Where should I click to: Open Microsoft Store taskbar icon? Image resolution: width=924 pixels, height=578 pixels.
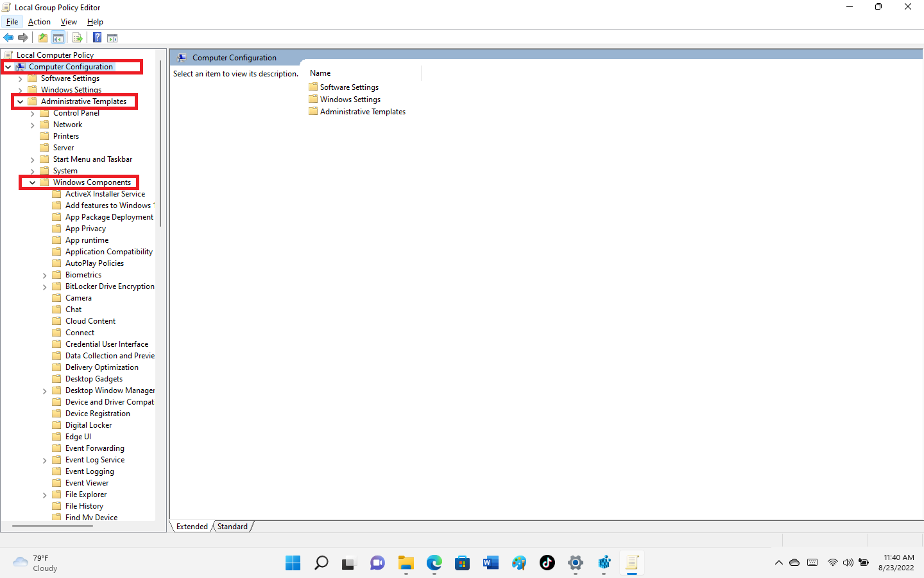point(462,563)
